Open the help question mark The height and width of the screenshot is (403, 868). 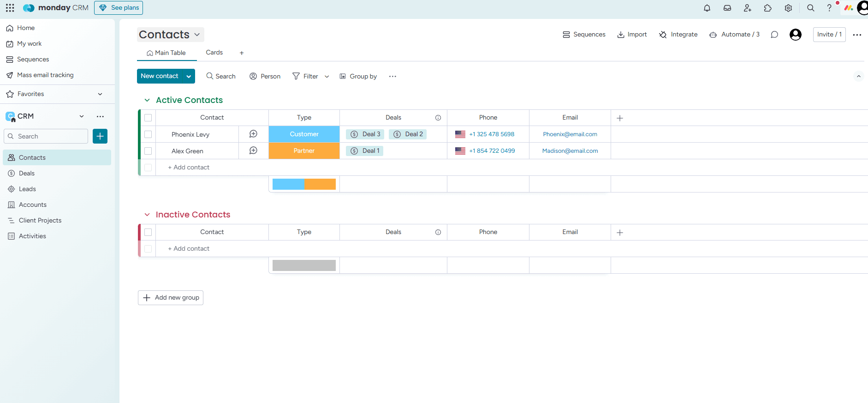pyautogui.click(x=829, y=8)
